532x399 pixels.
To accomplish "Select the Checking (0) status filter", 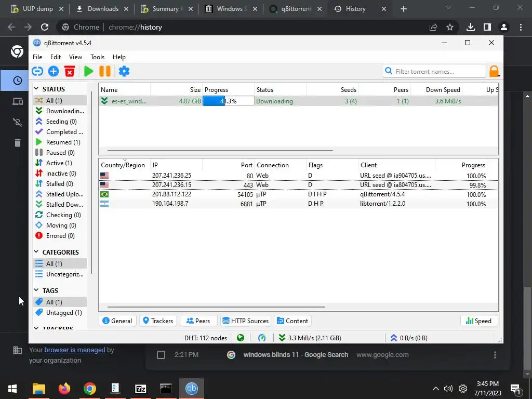I will click(60, 215).
